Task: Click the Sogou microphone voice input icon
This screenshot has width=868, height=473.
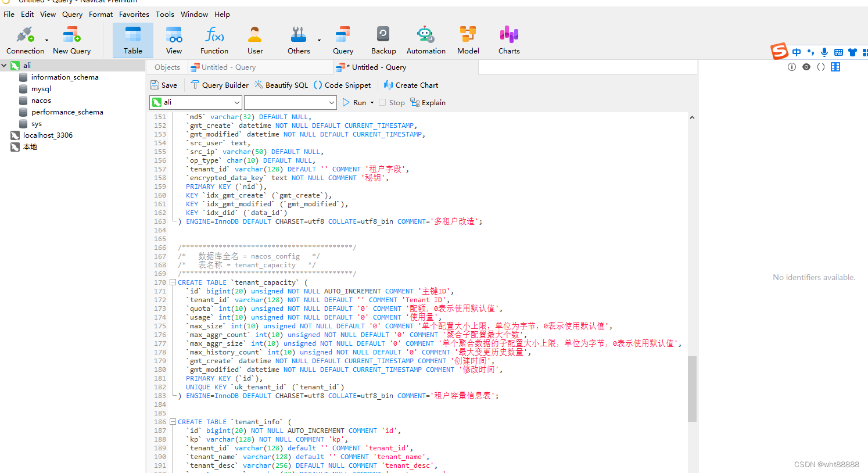Action: pos(824,52)
